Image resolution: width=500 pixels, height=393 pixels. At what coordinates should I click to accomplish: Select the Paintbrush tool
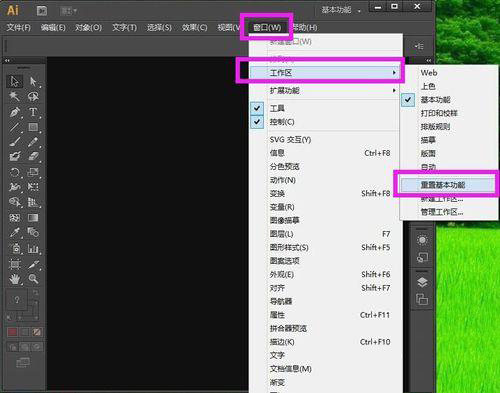14,142
